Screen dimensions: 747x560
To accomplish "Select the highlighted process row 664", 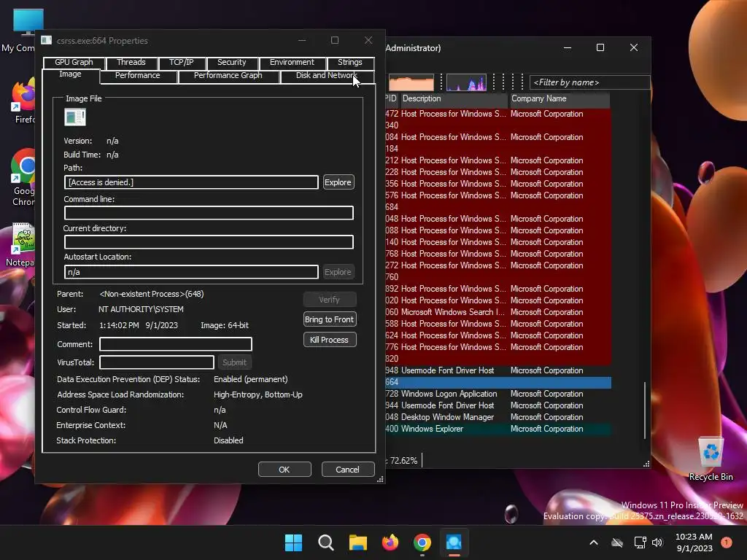I will (498, 382).
